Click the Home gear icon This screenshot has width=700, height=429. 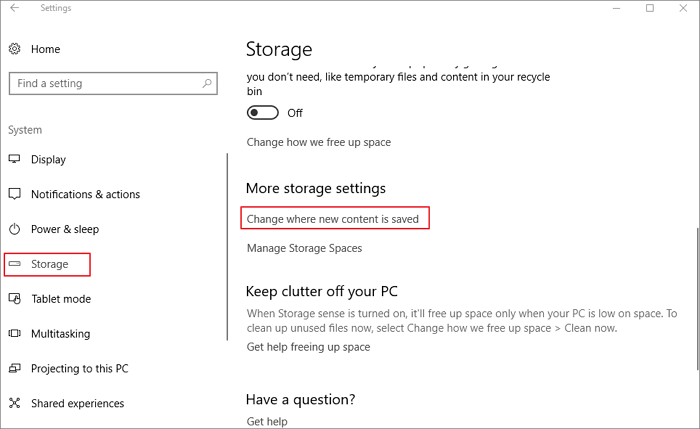pos(15,49)
